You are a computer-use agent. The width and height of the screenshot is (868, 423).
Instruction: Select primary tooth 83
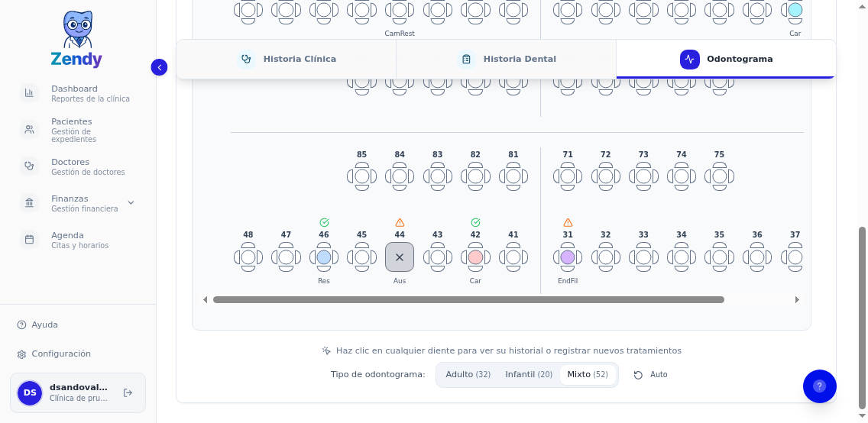pyautogui.click(x=437, y=176)
